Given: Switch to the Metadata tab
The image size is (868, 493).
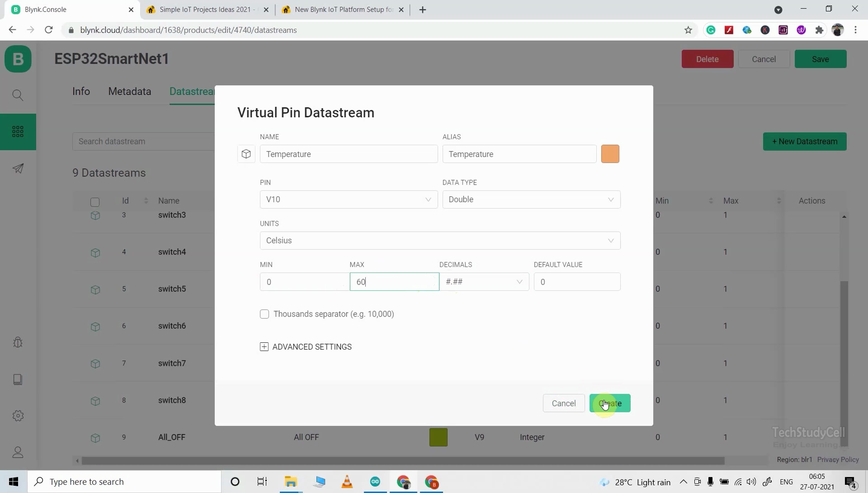Looking at the screenshot, I should point(129,91).
